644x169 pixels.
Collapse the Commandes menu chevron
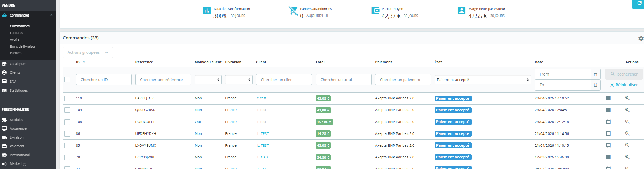coord(51,16)
